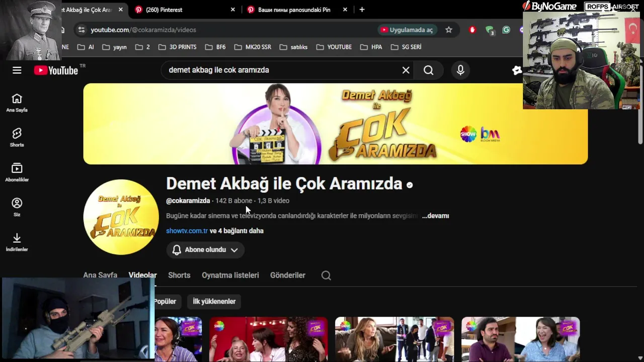Click the Demet Akbağ ile Çok Aramızda title
The height and width of the screenshot is (362, 644).
[x=284, y=184]
